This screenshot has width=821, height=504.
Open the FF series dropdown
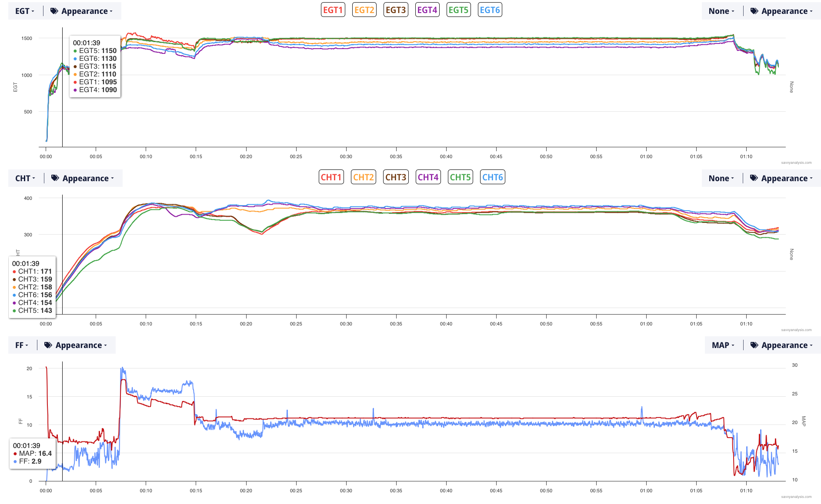22,345
